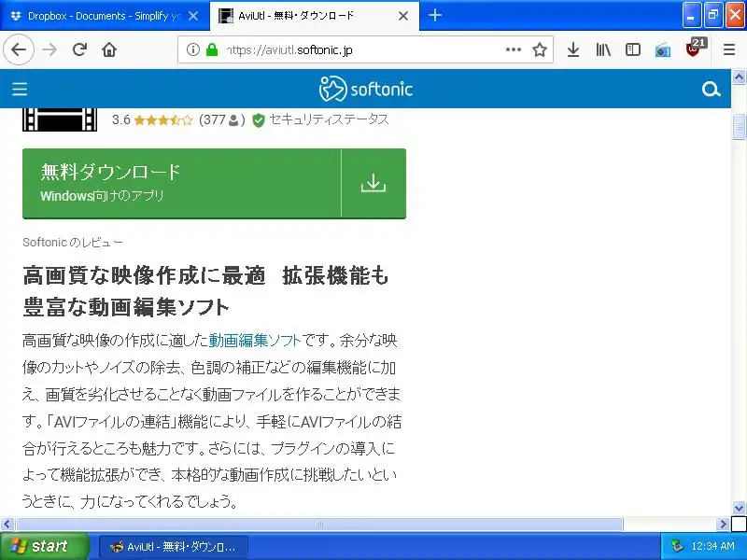This screenshot has width=747, height=560.
Task: Click the 'Softonic のレビュー' label
Action: click(x=73, y=243)
